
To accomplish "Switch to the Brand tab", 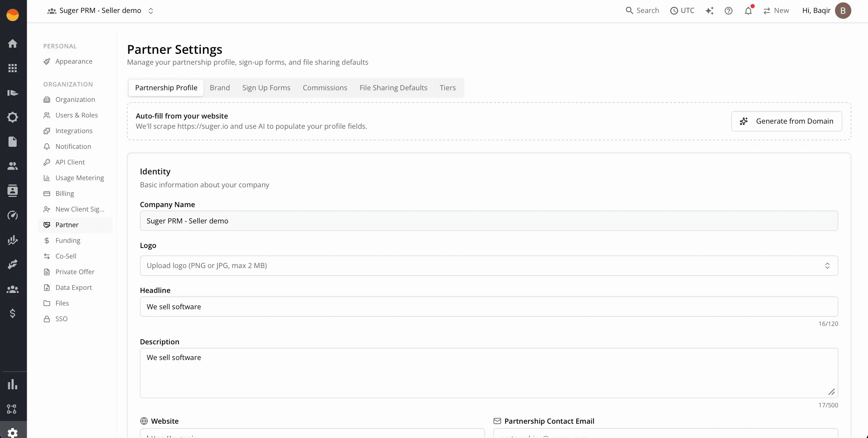I will (x=220, y=88).
